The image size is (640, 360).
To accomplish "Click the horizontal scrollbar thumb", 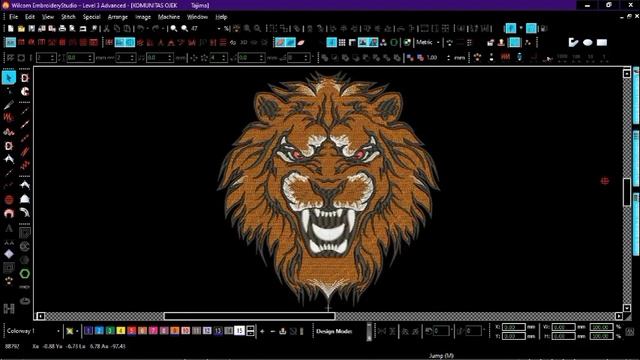I will 249,316.
